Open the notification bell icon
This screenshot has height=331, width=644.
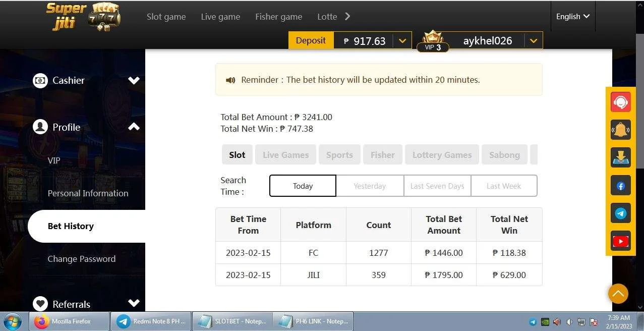point(620,130)
